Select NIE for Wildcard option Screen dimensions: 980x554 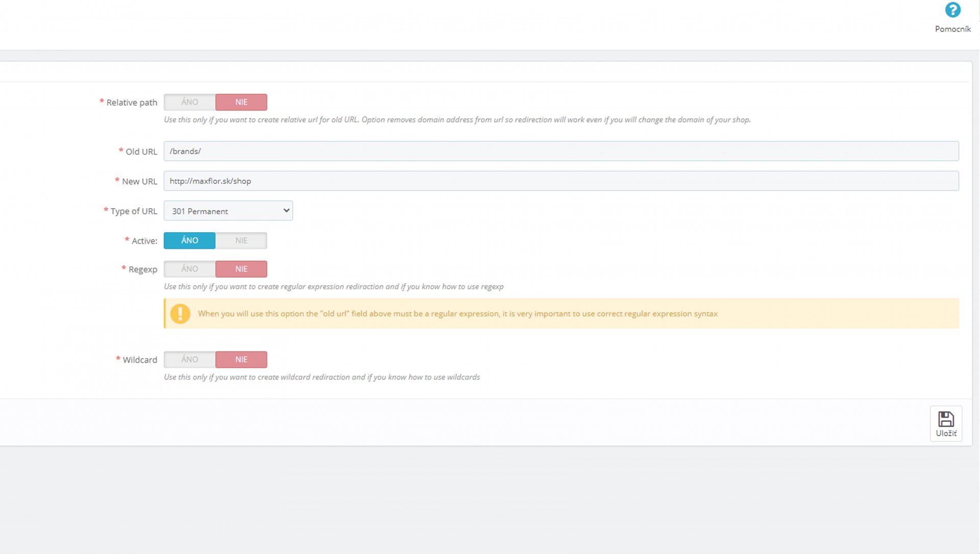pyautogui.click(x=241, y=360)
